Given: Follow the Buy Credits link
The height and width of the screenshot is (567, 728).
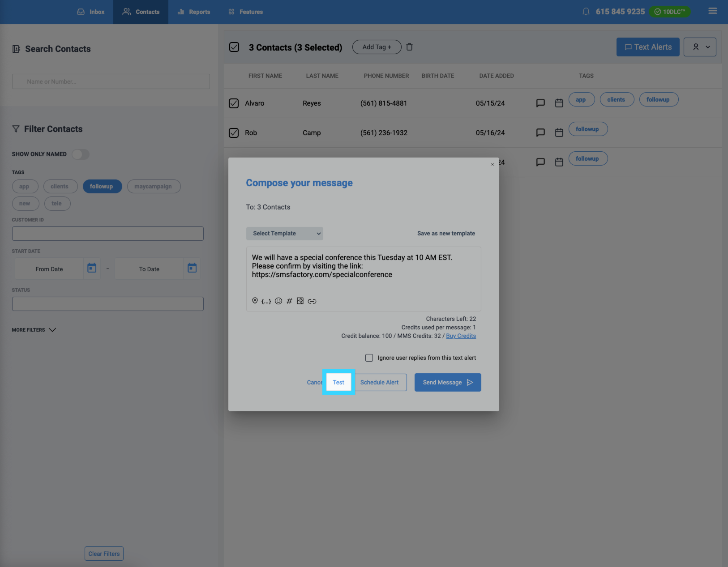Looking at the screenshot, I should point(461,336).
